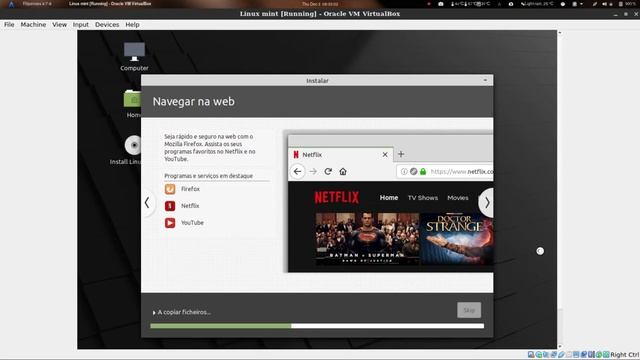Image resolution: width=640 pixels, height=360 pixels.
Task: Open the Help menu
Action: (132, 24)
